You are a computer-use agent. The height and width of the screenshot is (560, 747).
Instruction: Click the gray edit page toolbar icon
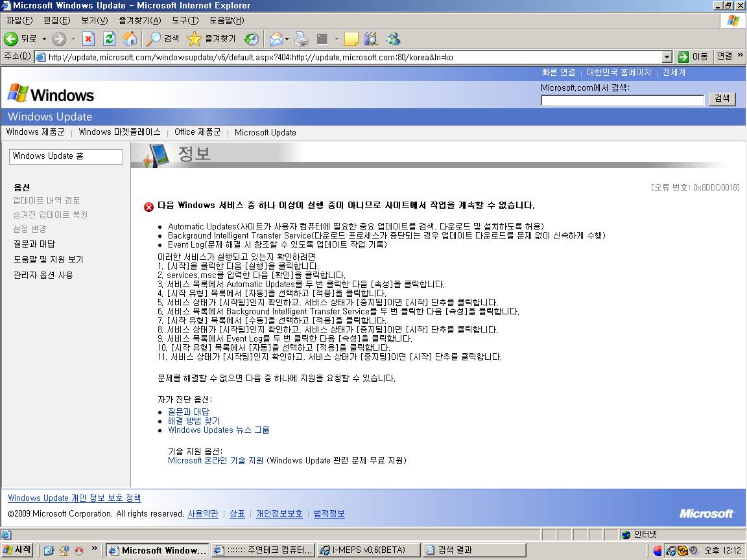pos(322,39)
